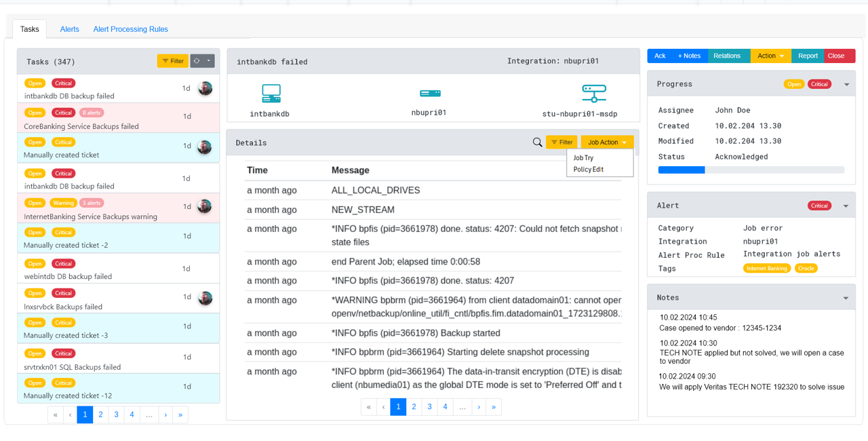The image size is (868, 441).
Task: Open the Filter in the Tasks panel
Action: [172, 60]
